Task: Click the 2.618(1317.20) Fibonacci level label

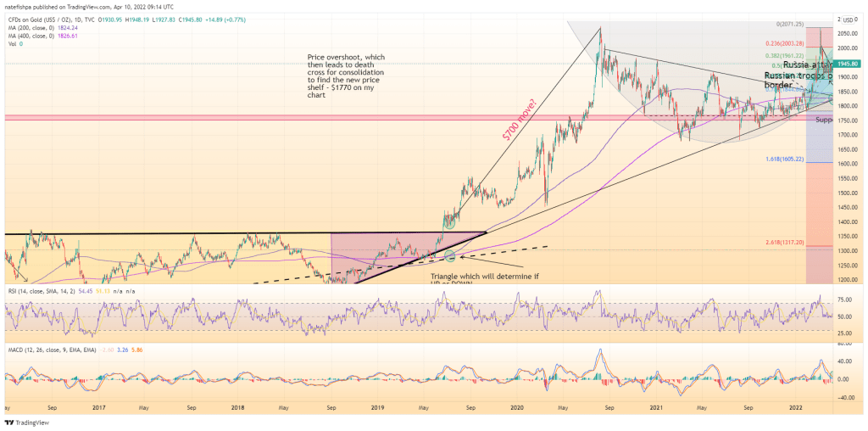Action: [x=783, y=242]
